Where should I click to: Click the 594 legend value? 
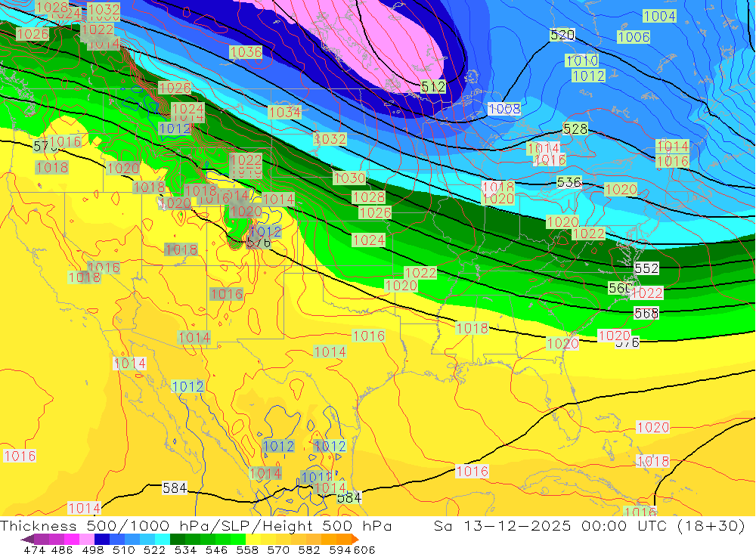point(340,549)
